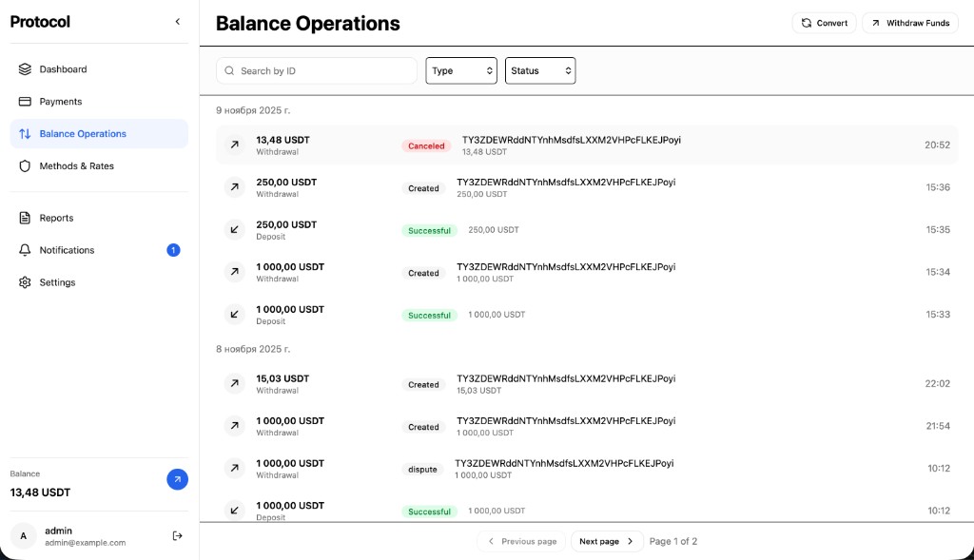Open the Dashboard section in the sidebar
Screen dimensions: 974x560
[64, 68]
